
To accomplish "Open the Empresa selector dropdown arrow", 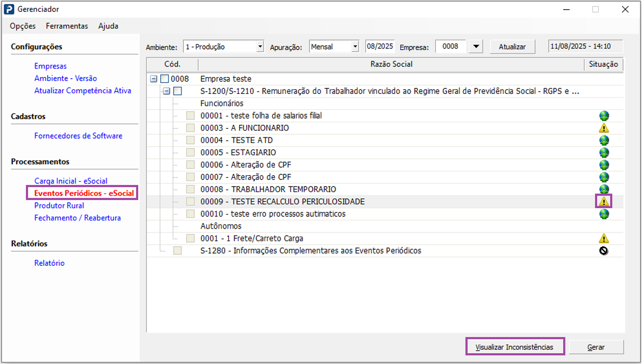I will [476, 46].
